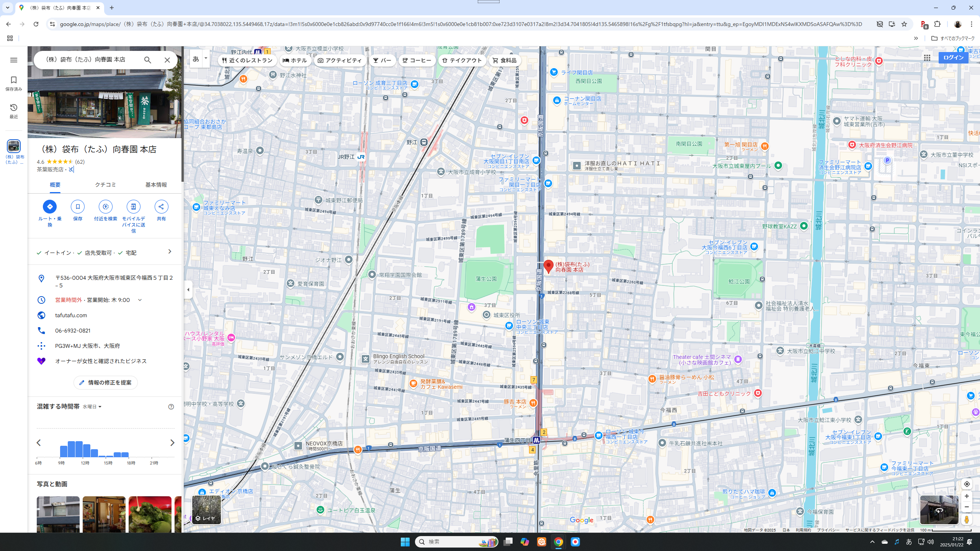The height and width of the screenshot is (551, 980).
Task: Click the Share (共有) icon
Action: coord(161,207)
